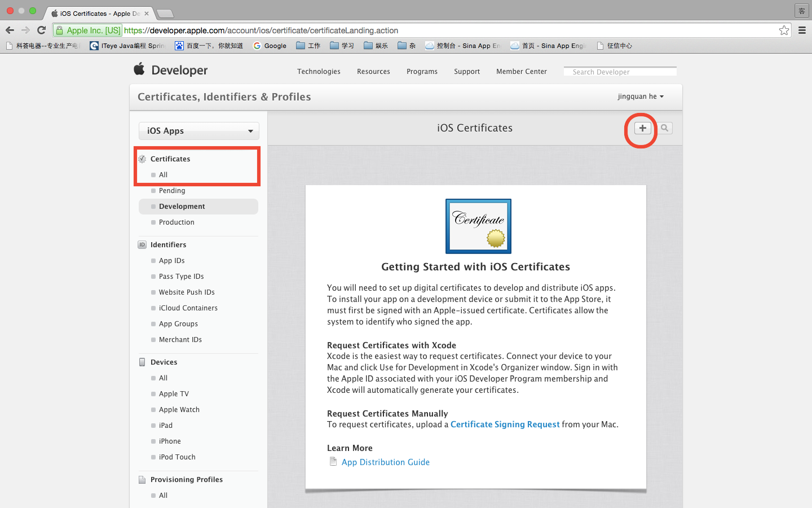Open the jingquan he account dropdown
The width and height of the screenshot is (812, 508).
(x=641, y=97)
